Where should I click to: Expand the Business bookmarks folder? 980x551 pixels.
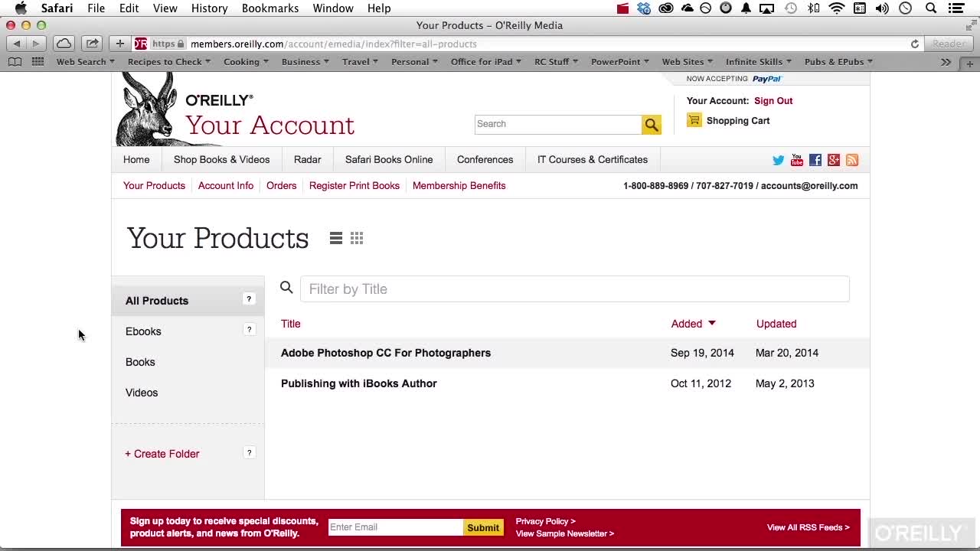click(305, 62)
